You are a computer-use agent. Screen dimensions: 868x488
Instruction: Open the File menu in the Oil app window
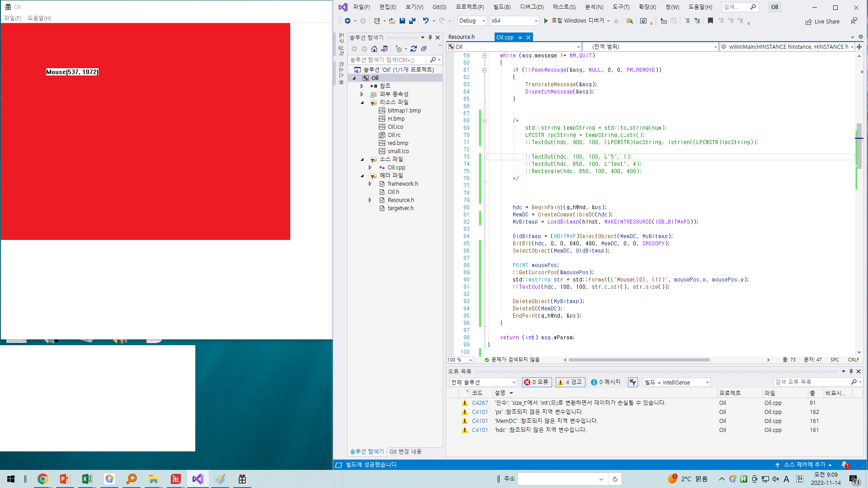13,18
